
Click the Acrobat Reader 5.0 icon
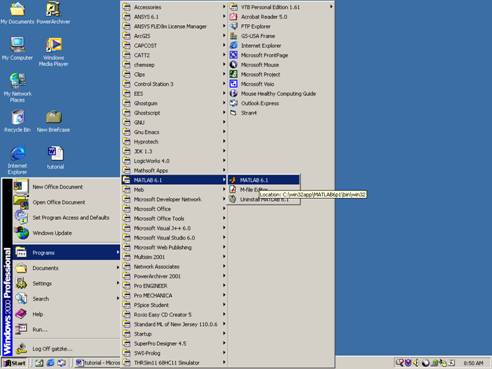[234, 17]
